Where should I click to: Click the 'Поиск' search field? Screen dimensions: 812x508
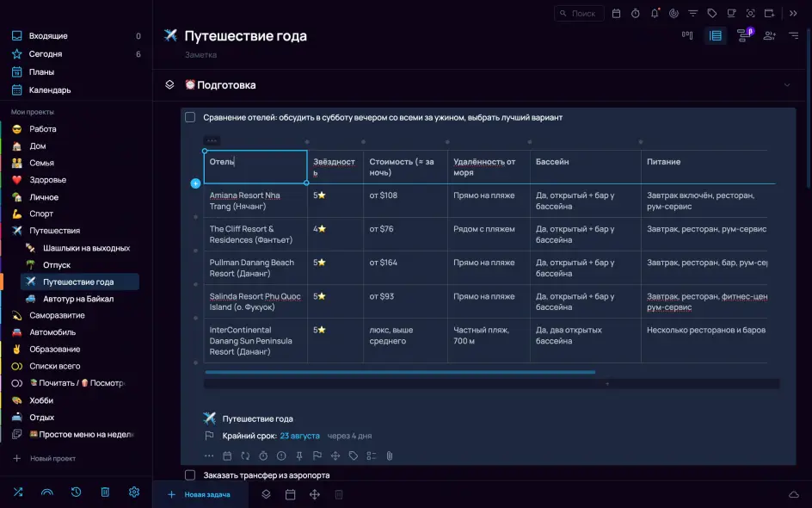tap(579, 13)
